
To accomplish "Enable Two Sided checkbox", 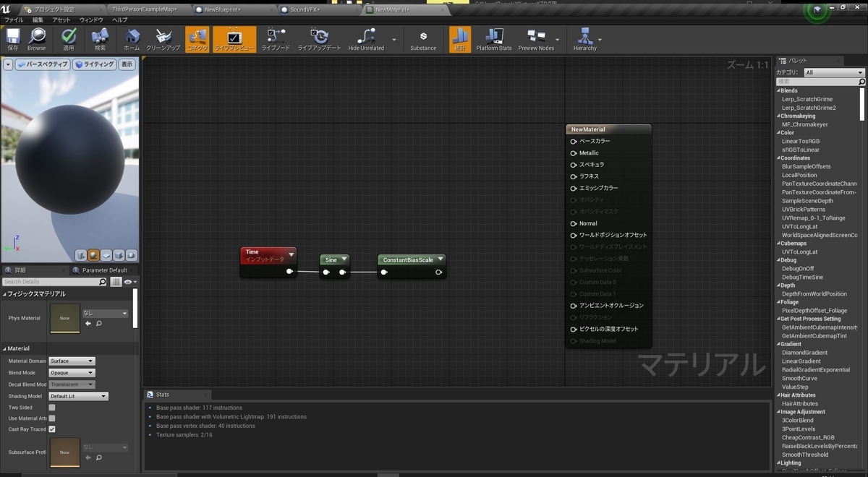I will click(52, 408).
